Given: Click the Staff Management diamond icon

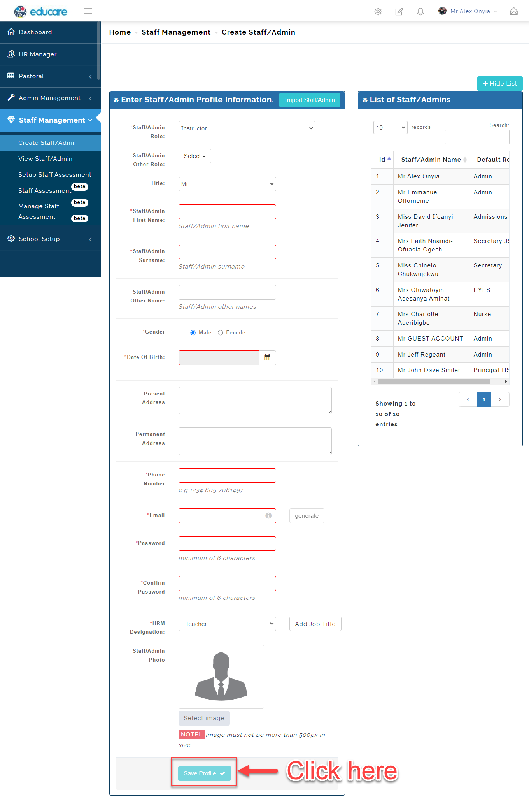Looking at the screenshot, I should 11,120.
